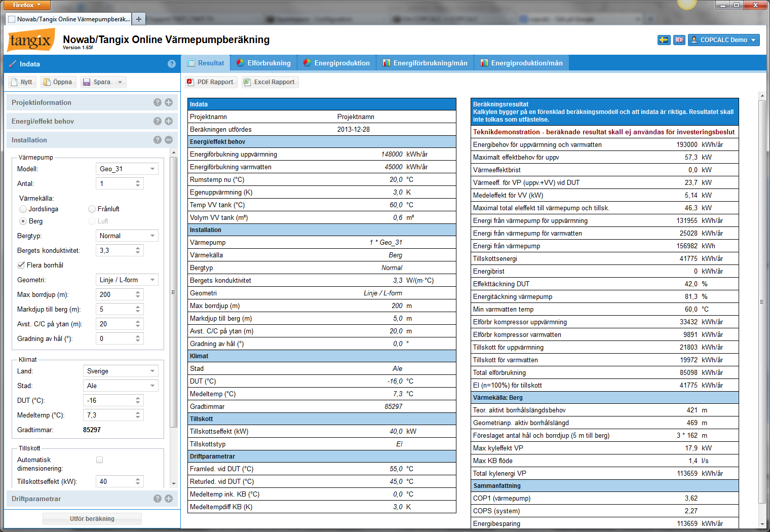
Task: Open the Stad dropdown showing Ale
Action: [121, 386]
